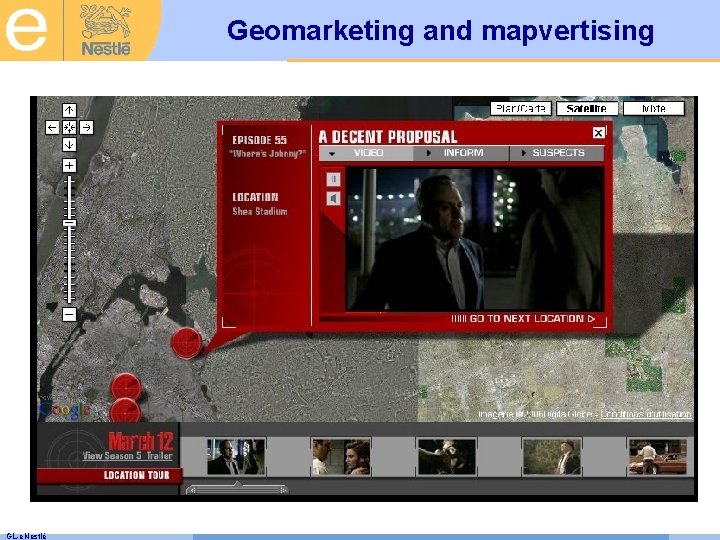Click the 'EPISODE 55' label
The width and height of the screenshot is (720, 540).
coord(259,140)
